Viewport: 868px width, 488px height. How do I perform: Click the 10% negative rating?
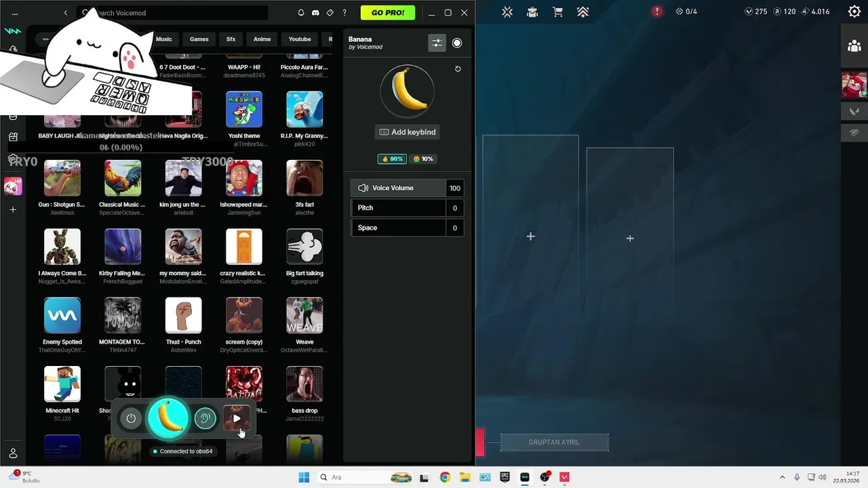[x=423, y=159]
